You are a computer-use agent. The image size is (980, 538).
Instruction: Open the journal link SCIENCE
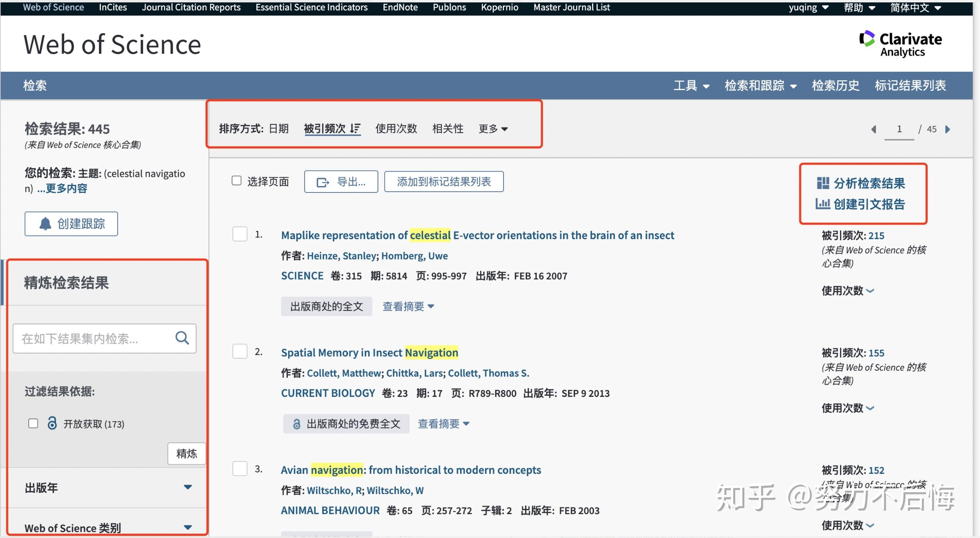pos(302,276)
